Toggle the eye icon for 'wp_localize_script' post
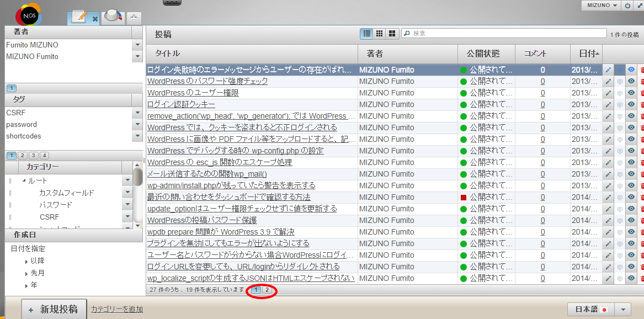The height and width of the screenshot is (319, 644). coord(631,278)
